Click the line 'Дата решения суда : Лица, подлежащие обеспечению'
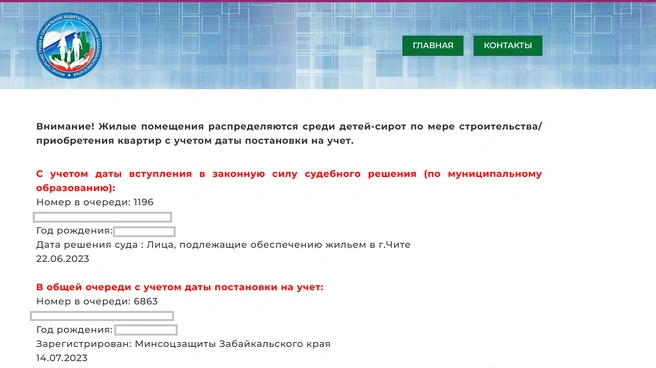 click(x=223, y=245)
